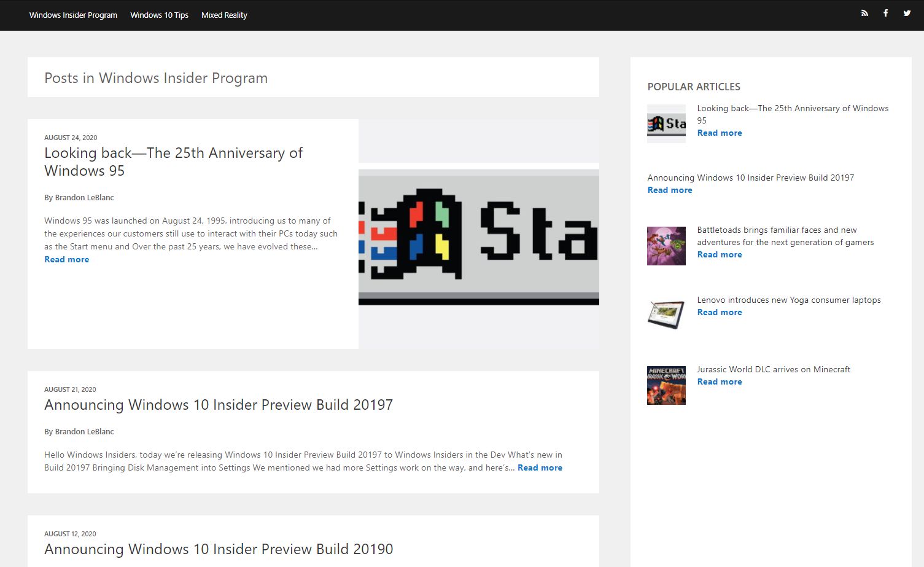Click Read more under popular Build 20197 article
The width and height of the screenshot is (924, 567).
670,190
